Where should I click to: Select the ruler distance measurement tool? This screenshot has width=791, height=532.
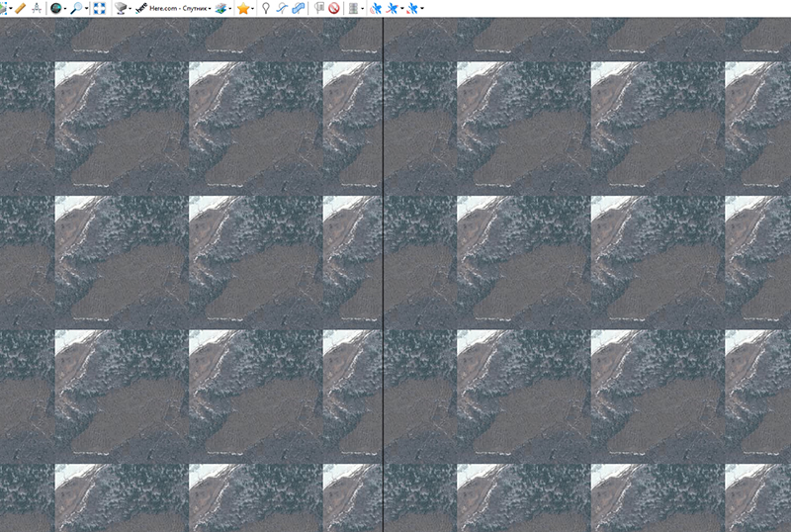(19, 8)
